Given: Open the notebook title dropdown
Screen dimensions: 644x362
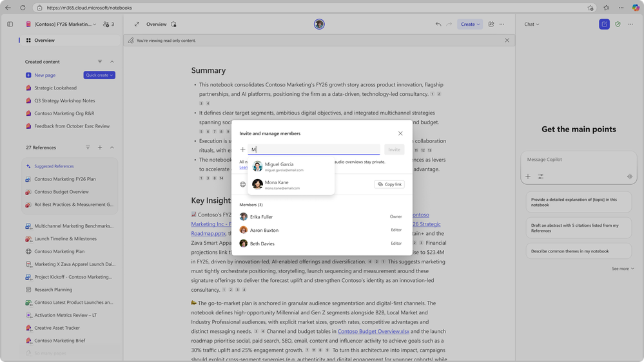Looking at the screenshot, I should pyautogui.click(x=61, y=24).
